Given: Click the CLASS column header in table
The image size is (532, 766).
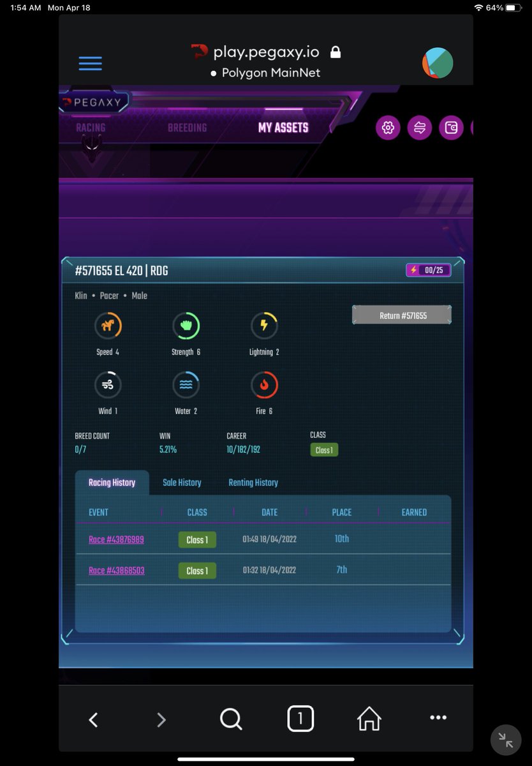Looking at the screenshot, I should (x=197, y=512).
